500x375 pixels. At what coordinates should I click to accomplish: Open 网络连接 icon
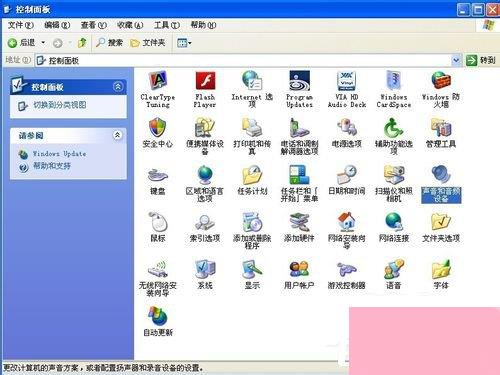394,222
